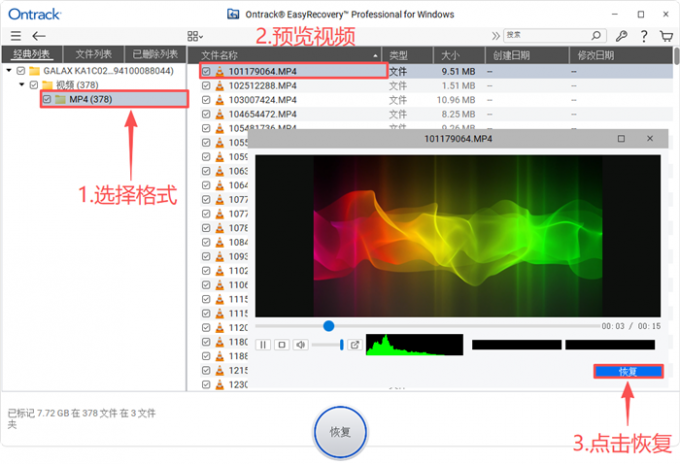The width and height of the screenshot is (680, 464).
Task: Click the file list vertical scrollbar
Action: click(x=677, y=56)
